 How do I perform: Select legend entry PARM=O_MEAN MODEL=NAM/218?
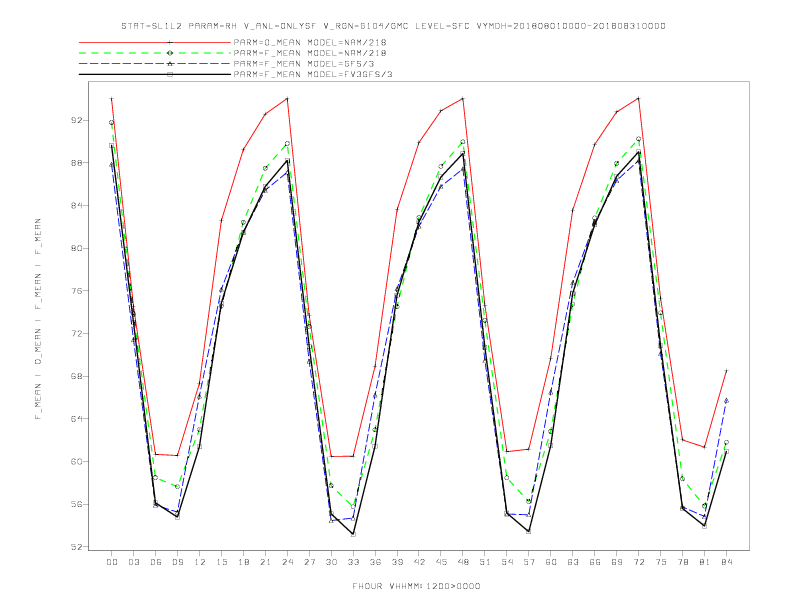click(310, 42)
